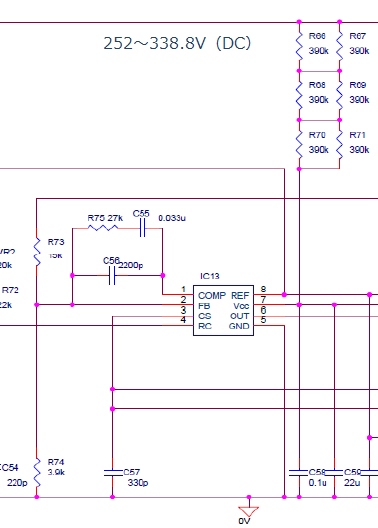Click capacitor C56 2200p symbol
This screenshot has height=528, width=378.
tap(112, 275)
